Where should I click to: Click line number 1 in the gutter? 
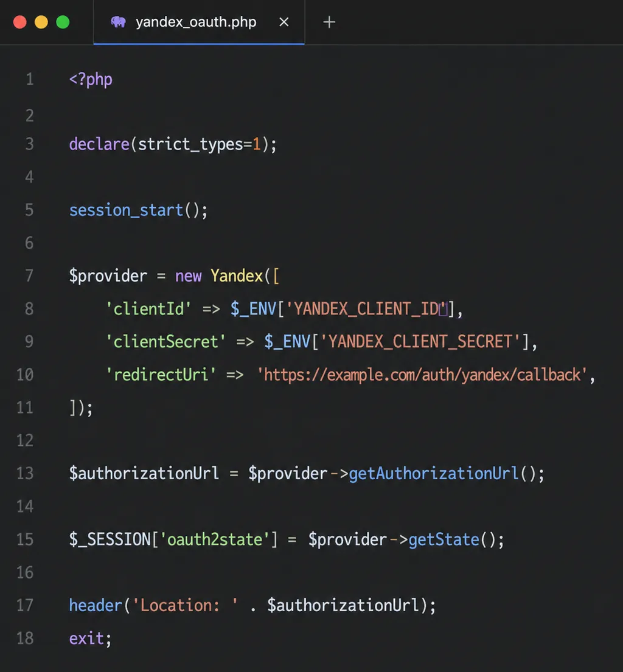pyautogui.click(x=30, y=79)
